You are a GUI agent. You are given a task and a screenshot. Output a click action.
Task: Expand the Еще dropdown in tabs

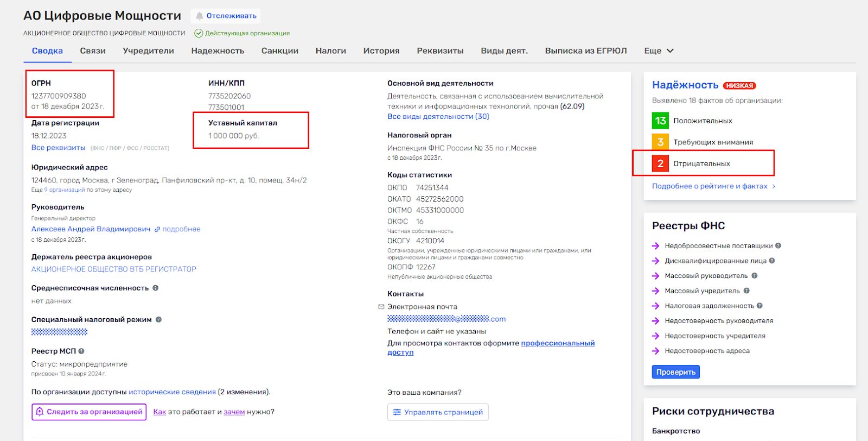(659, 51)
